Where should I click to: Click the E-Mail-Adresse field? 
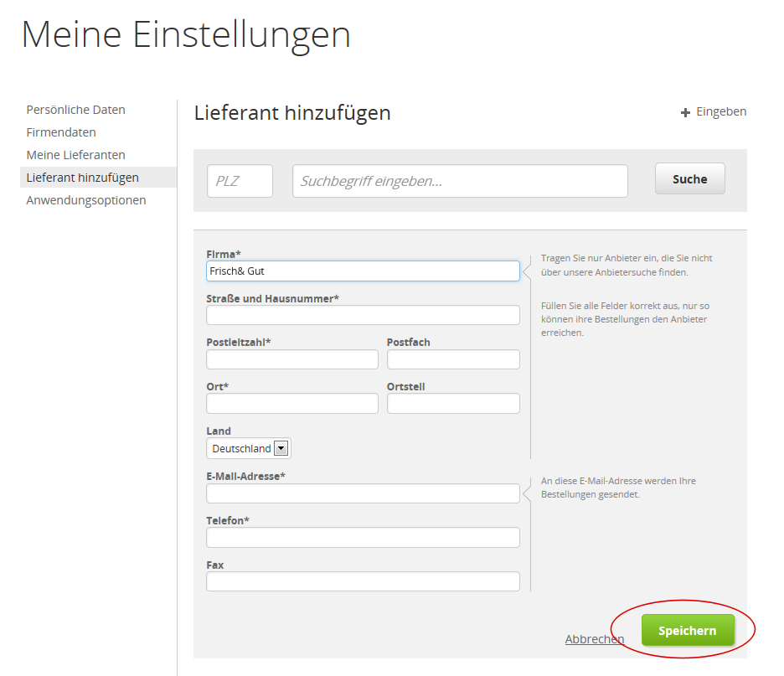[363, 493]
